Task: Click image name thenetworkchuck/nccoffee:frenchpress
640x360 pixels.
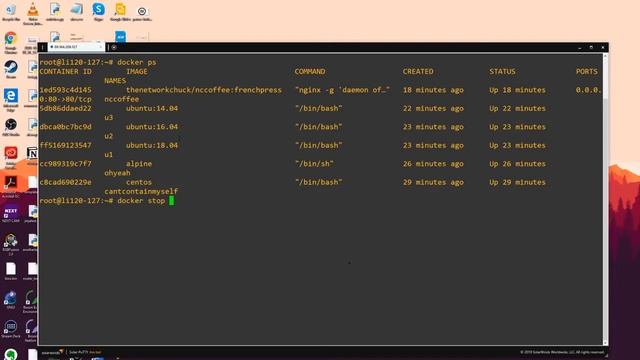Action: click(x=204, y=90)
